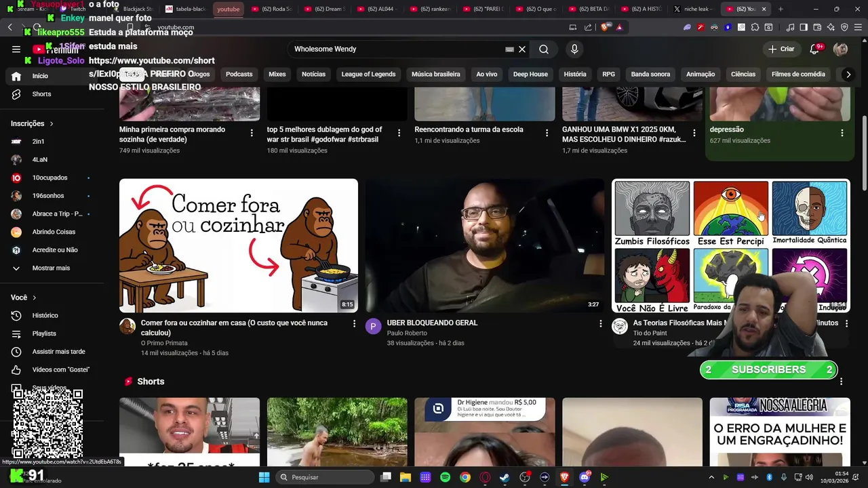
Task: Open options for 'UBER BLOQUEANDO GERAL' video
Action: (600, 324)
